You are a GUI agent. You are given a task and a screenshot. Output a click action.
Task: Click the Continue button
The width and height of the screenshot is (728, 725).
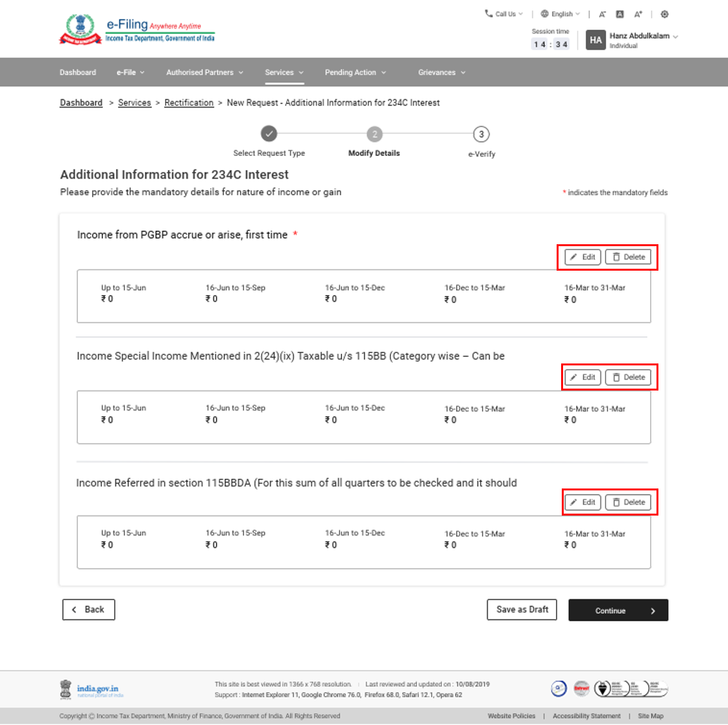point(618,610)
